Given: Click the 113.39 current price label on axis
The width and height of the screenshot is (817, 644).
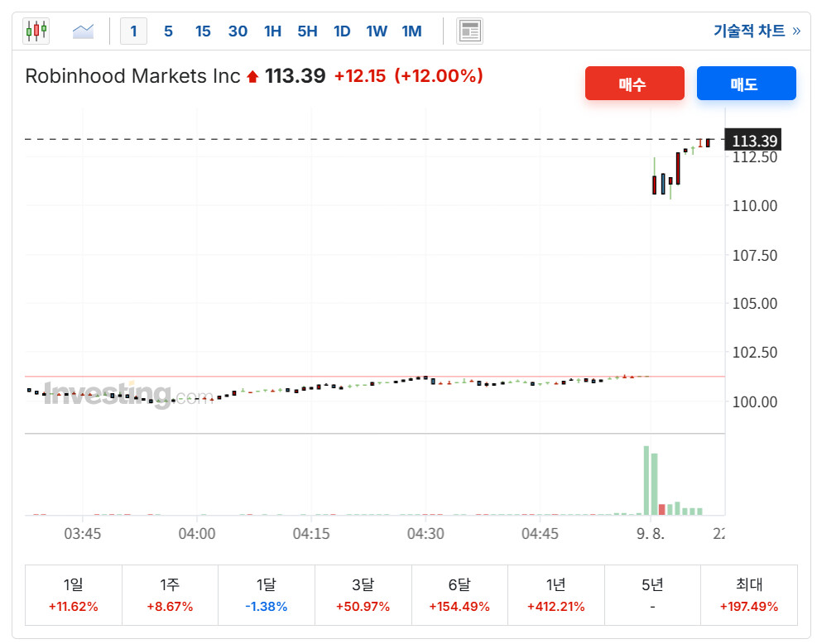Looking at the screenshot, I should coord(753,140).
